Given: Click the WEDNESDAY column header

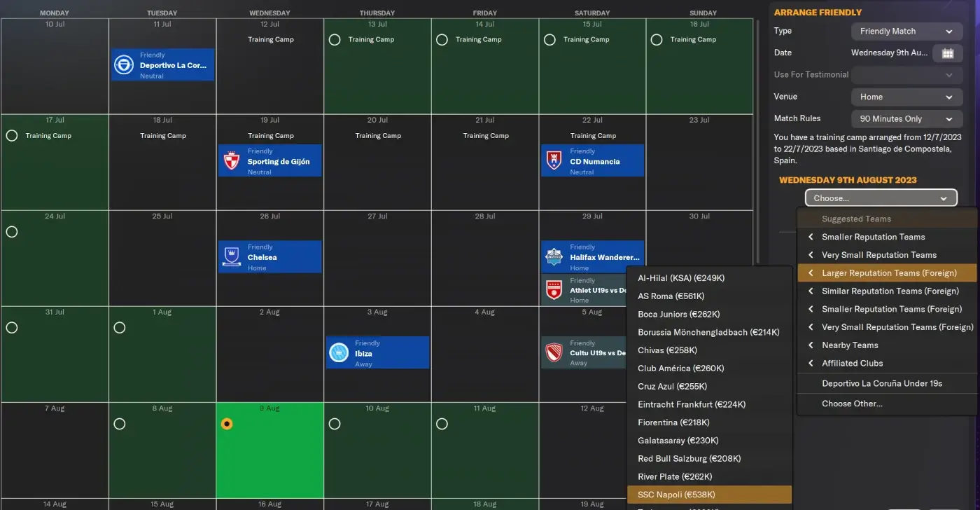Looking at the screenshot, I should click(269, 13).
